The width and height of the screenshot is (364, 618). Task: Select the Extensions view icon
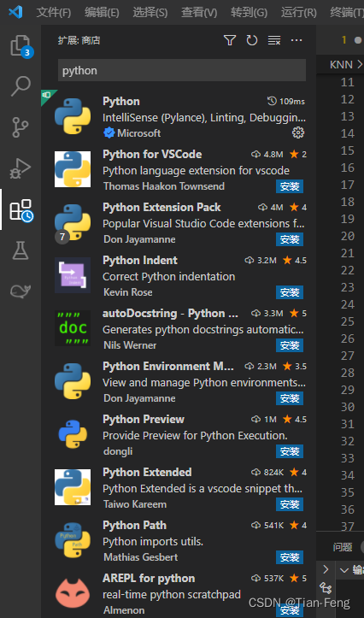click(21, 209)
